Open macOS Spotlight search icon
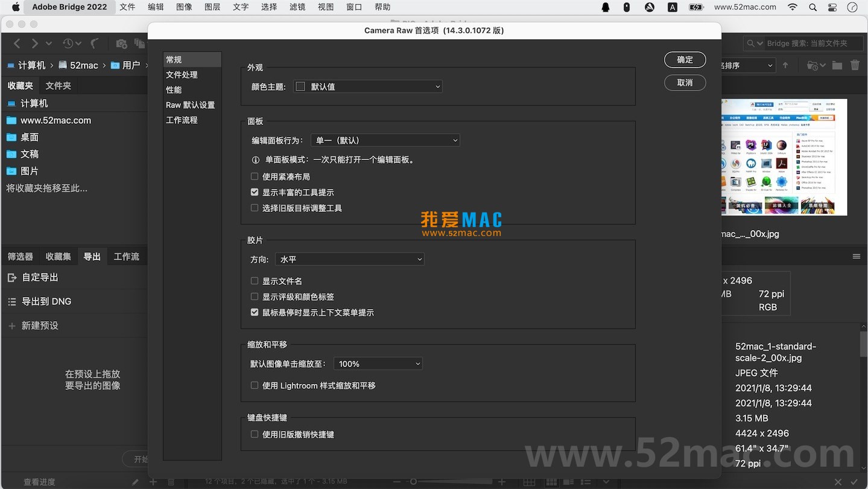Viewport: 868px width, 489px height. tap(813, 7)
